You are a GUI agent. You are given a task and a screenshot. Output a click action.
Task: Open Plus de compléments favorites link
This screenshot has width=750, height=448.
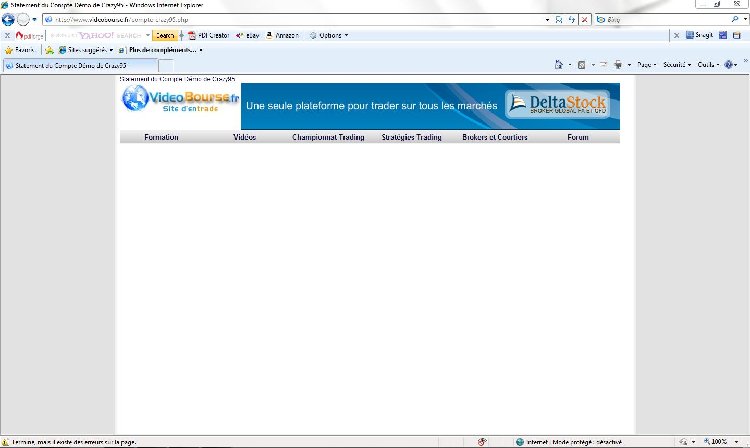click(160, 50)
